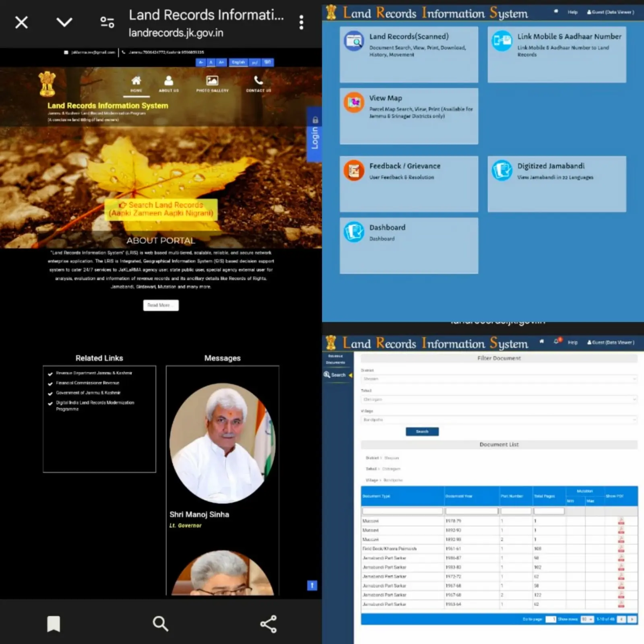Image resolution: width=644 pixels, height=644 pixels.
Task: Click the Total Pages column filter box
Action: (x=549, y=511)
